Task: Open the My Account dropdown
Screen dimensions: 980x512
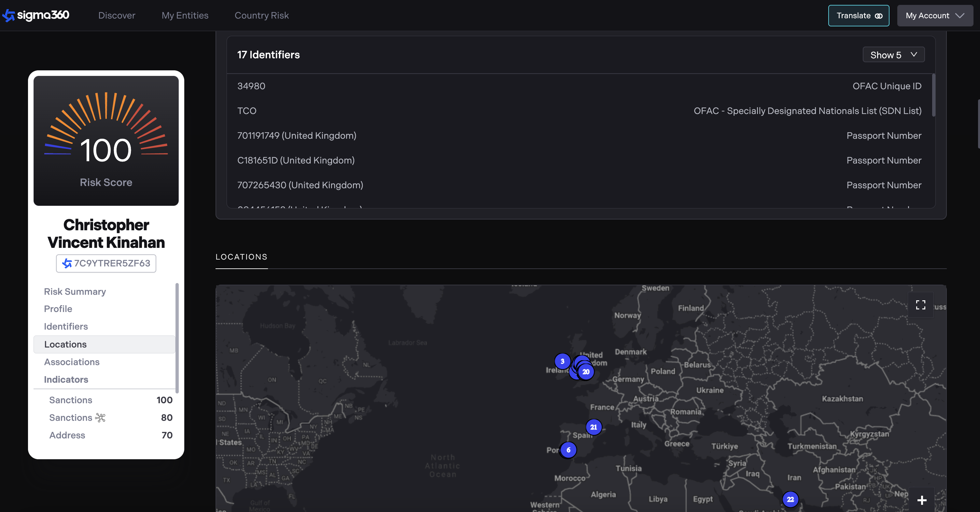Action: tap(934, 16)
